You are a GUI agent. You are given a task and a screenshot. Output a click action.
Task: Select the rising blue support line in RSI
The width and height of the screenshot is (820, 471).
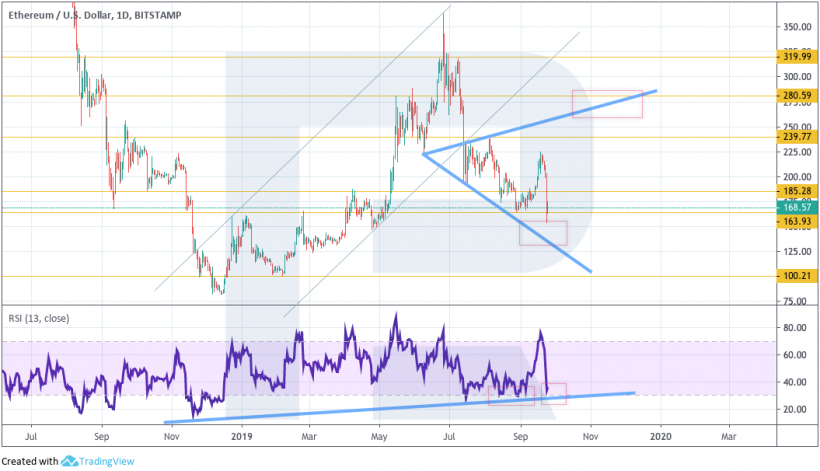coord(400,407)
